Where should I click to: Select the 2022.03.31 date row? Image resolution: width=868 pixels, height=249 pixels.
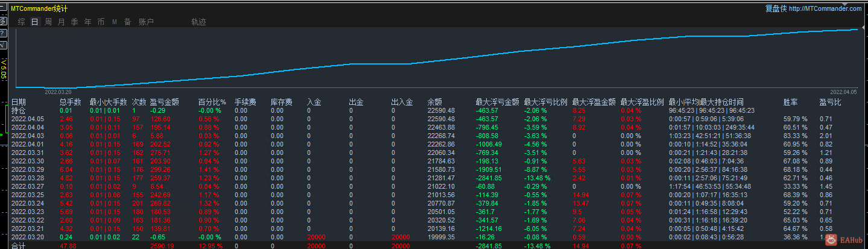pos(27,153)
